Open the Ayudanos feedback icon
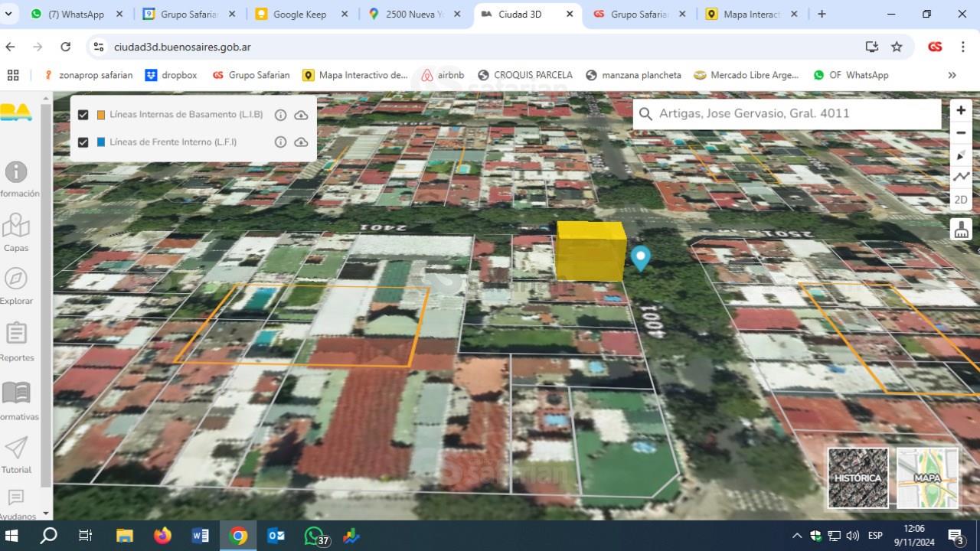This screenshot has width=980, height=551. [16, 504]
